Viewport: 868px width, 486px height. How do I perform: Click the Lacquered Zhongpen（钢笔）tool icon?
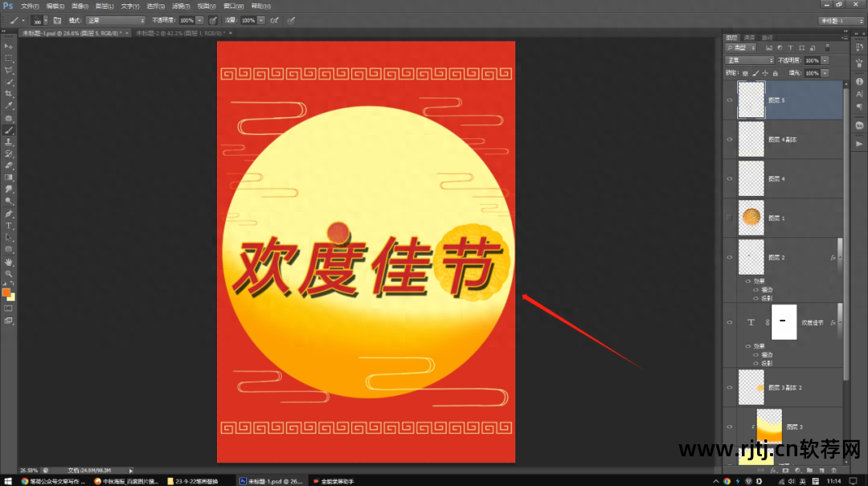tap(9, 214)
